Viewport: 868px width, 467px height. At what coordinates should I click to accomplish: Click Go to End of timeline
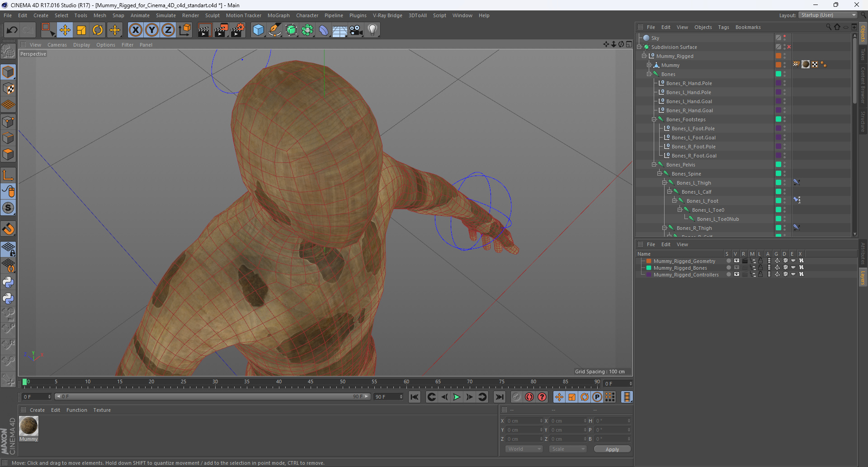pos(500,397)
